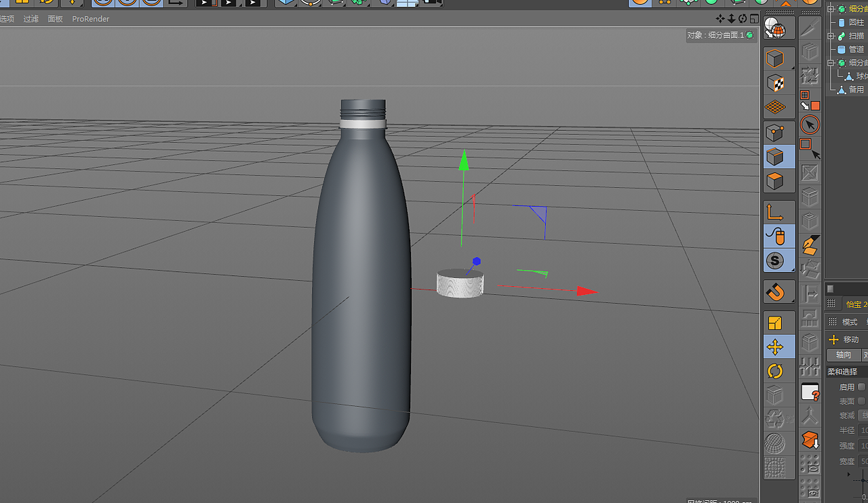The height and width of the screenshot is (503, 868).
Task: Toggle the Tweak mode mouse icon
Action: pyautogui.click(x=775, y=236)
